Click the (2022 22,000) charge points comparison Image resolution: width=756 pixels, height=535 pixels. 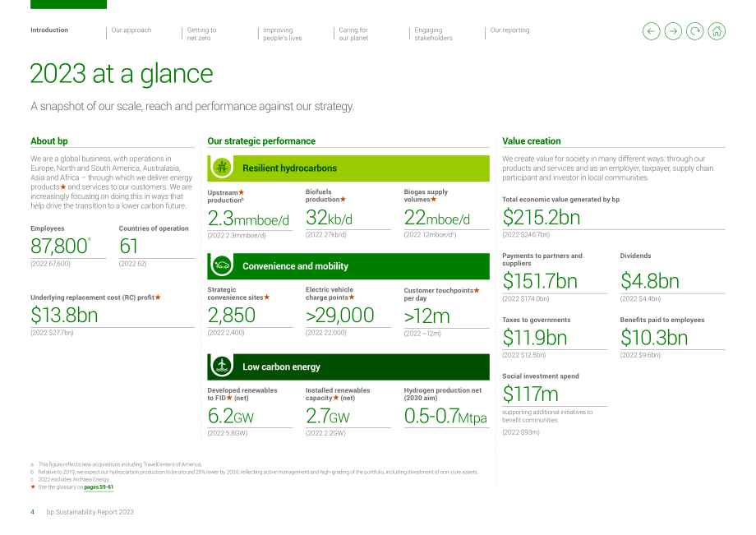326,333
